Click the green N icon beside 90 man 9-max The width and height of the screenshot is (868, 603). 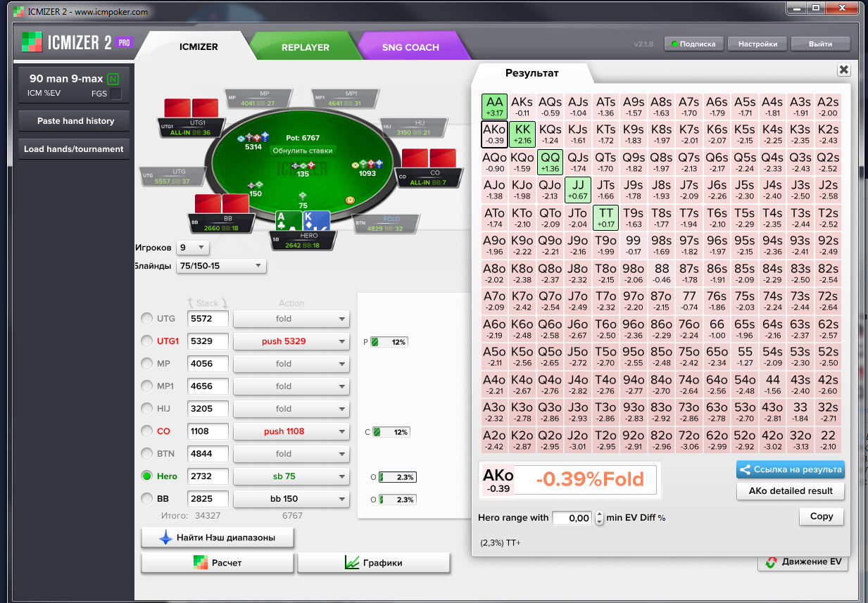point(113,79)
